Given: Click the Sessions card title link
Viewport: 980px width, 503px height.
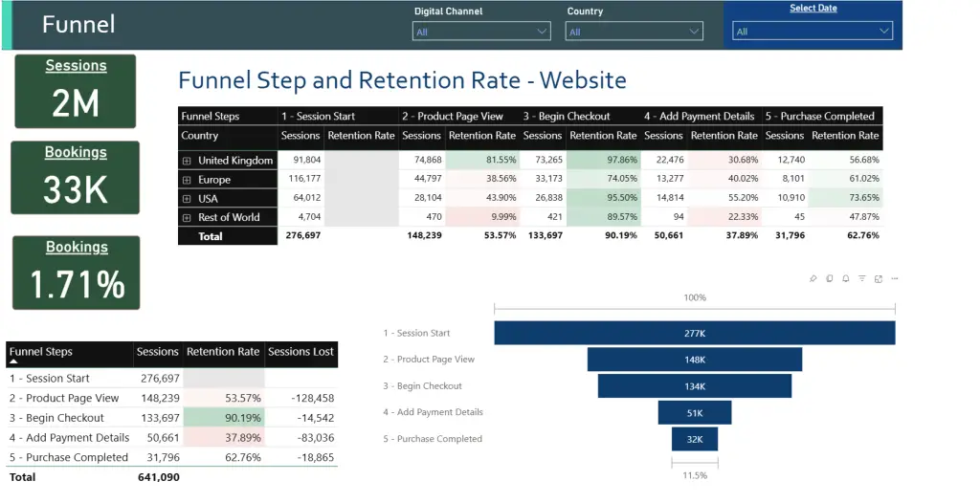Looking at the screenshot, I should click(76, 66).
